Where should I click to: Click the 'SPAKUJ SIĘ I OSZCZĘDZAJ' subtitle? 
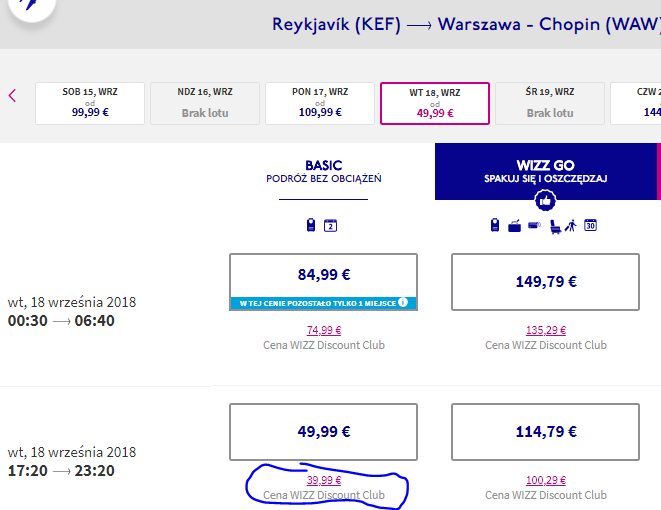pyautogui.click(x=545, y=179)
